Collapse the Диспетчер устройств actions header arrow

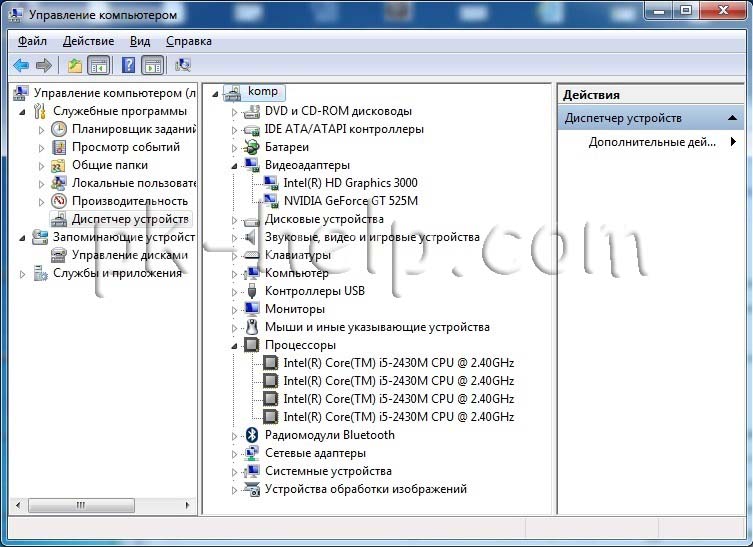point(732,118)
